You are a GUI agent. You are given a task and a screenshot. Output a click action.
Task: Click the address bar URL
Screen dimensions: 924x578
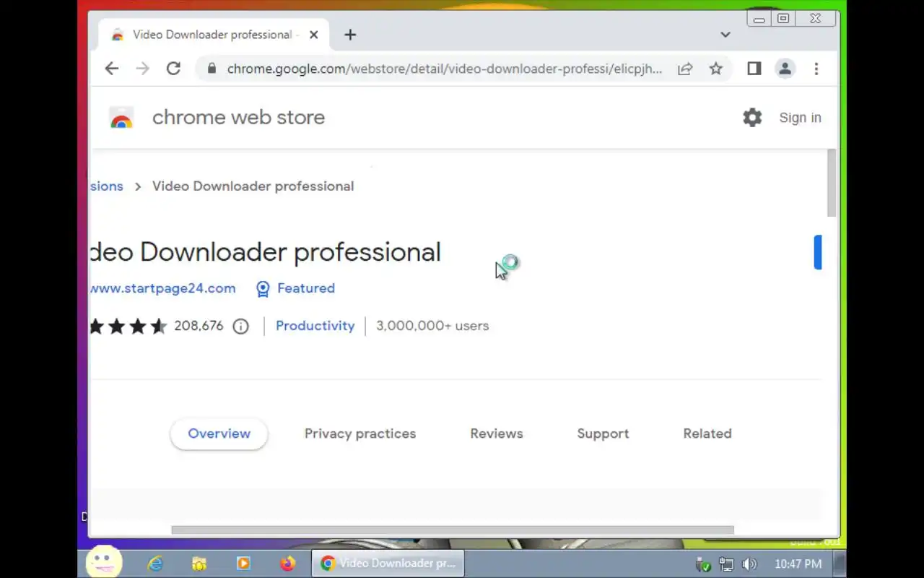click(444, 69)
